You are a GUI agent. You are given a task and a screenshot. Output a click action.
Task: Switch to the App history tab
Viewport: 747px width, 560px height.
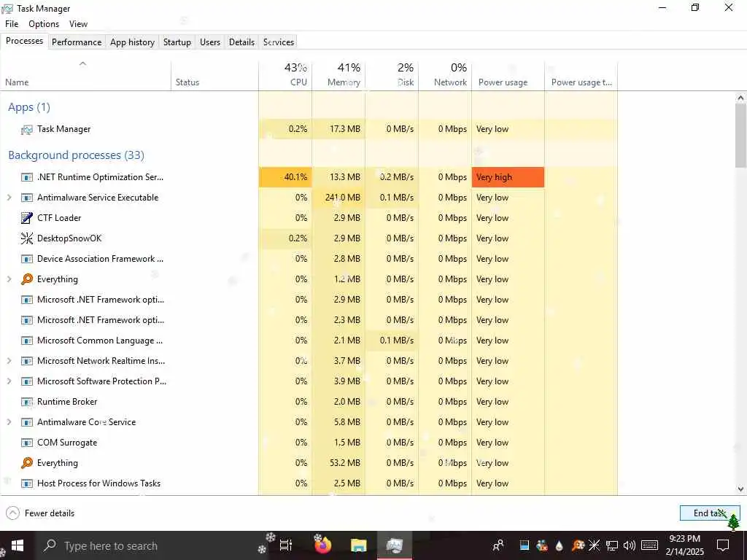coord(133,42)
